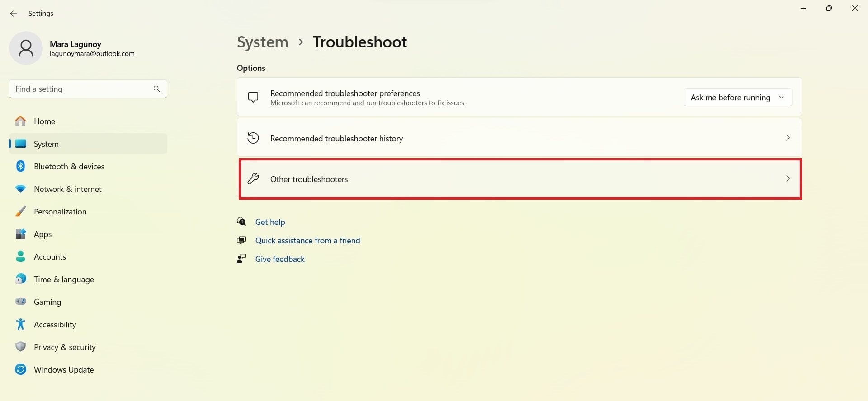Select Apps in the sidebar

(88, 234)
